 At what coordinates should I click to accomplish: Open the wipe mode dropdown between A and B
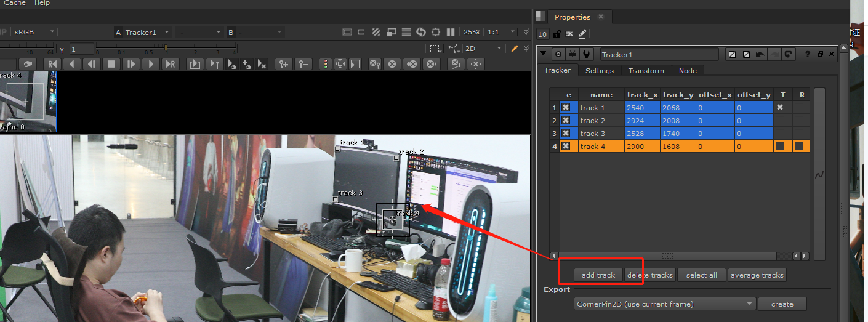[x=199, y=32]
